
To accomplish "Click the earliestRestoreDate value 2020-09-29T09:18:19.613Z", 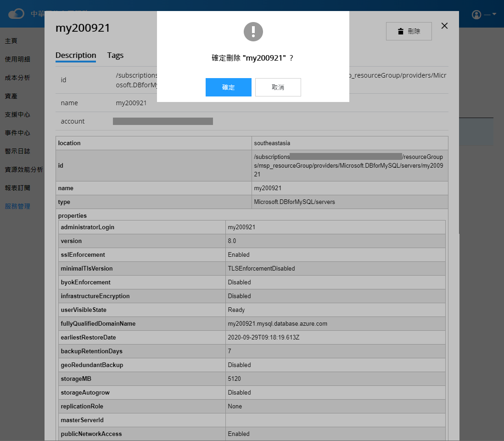I will [x=263, y=338].
